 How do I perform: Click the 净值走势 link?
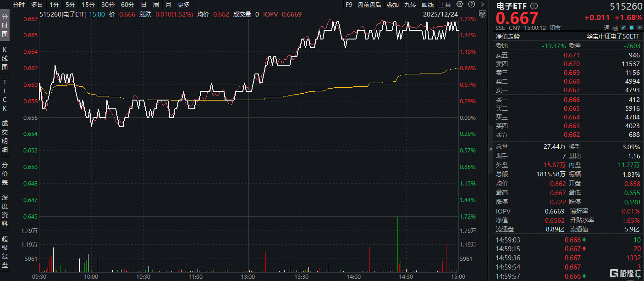(x=508, y=36)
